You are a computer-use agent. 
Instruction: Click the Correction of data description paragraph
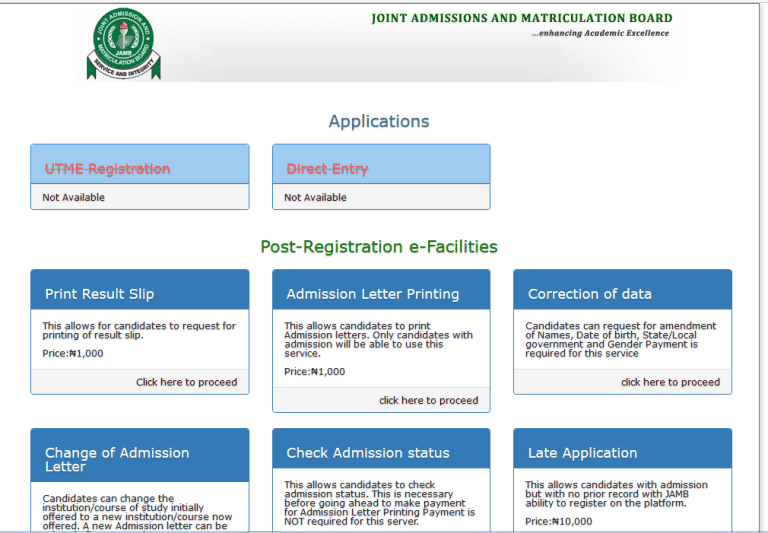[621, 339]
